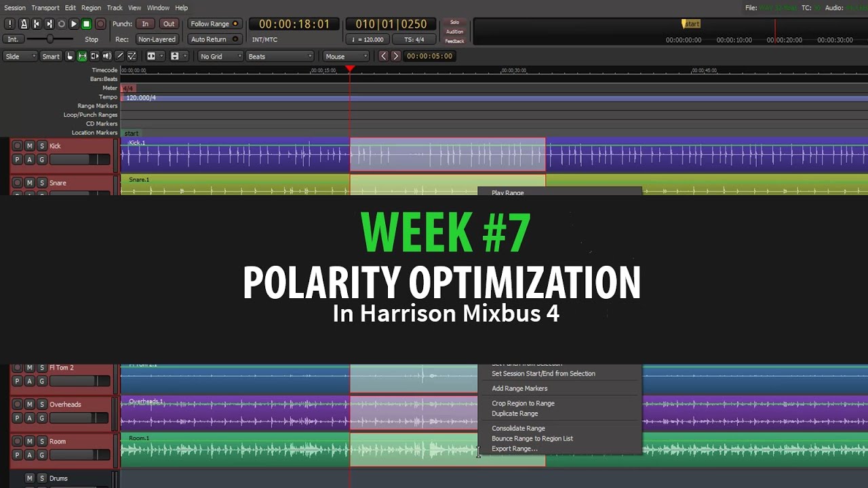Viewport: 868px width, 488px height.
Task: Choose Consolidate Range from context menu
Action: click(x=518, y=428)
